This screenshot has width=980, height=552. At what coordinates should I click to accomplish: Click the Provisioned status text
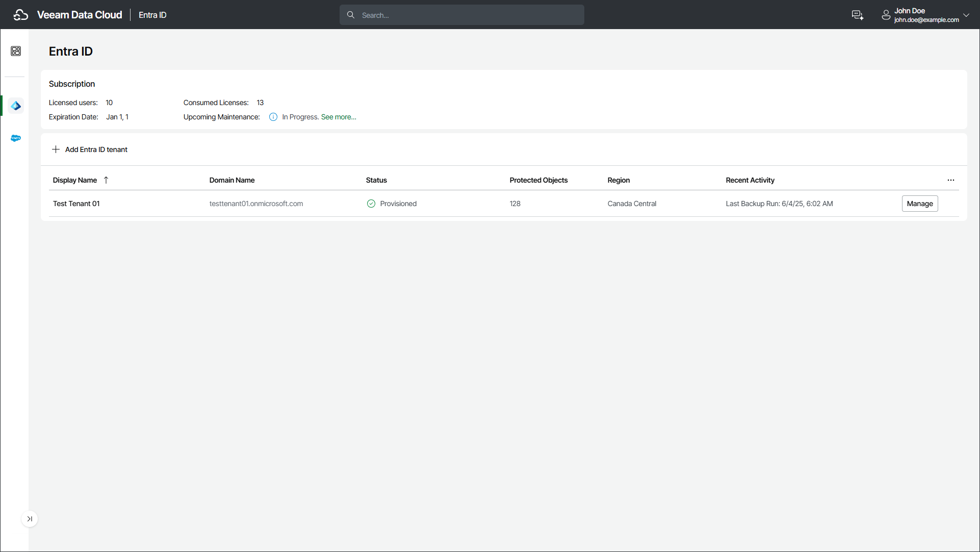point(398,204)
